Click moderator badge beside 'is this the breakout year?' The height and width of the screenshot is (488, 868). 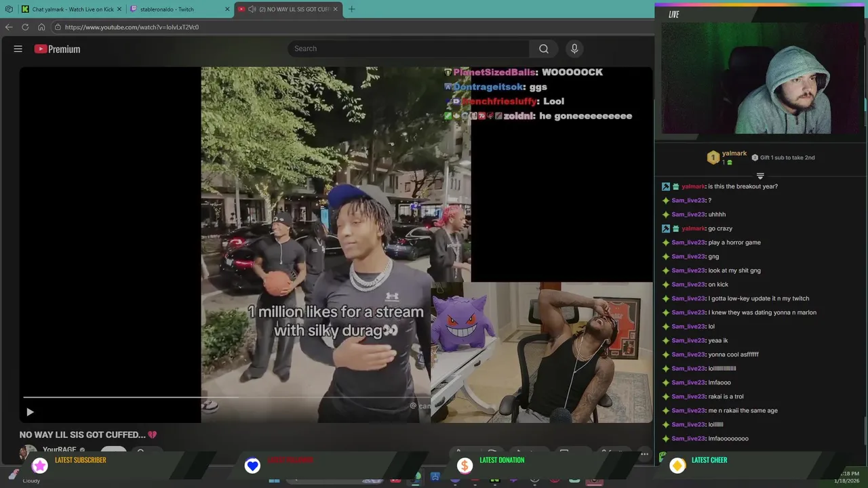click(x=666, y=186)
